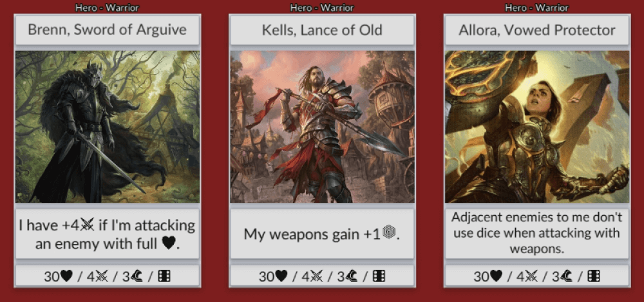This screenshot has width=644, height=302.
Task: Open Brenn's dark knight artwork
Action: 108,127
